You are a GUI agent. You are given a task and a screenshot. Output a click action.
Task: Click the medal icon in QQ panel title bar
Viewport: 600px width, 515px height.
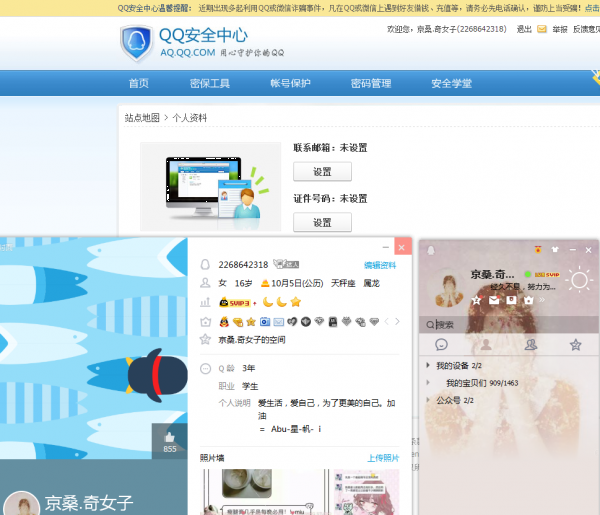click(x=538, y=249)
